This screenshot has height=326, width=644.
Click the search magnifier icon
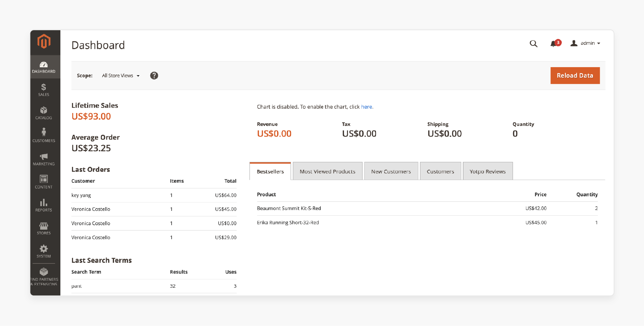[533, 43]
